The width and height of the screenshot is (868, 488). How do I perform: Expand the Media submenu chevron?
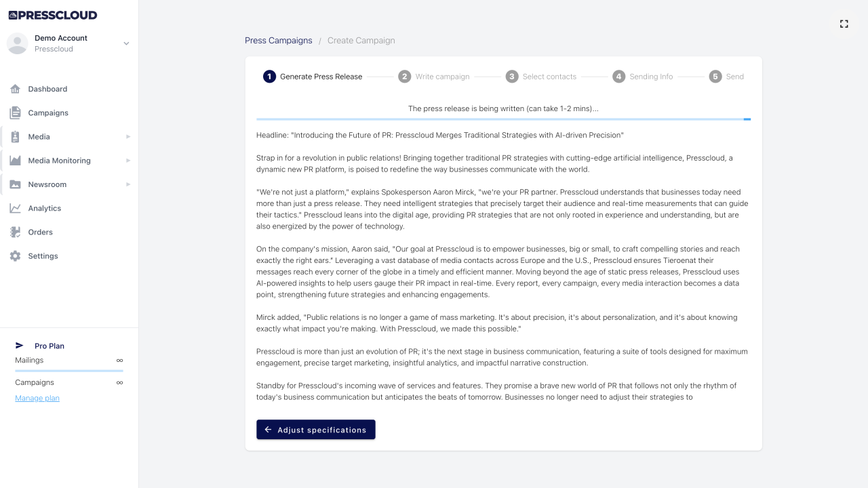pyautogui.click(x=127, y=136)
